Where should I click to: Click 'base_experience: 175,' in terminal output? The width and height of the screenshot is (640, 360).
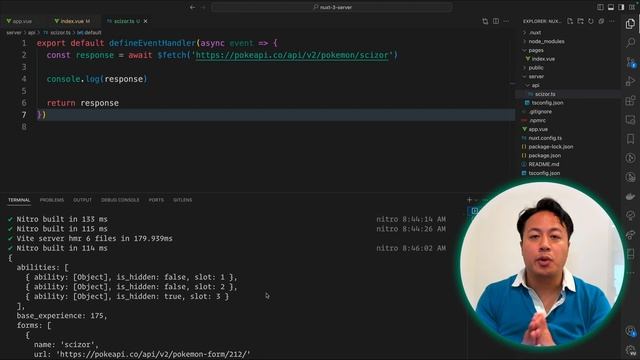(x=62, y=316)
